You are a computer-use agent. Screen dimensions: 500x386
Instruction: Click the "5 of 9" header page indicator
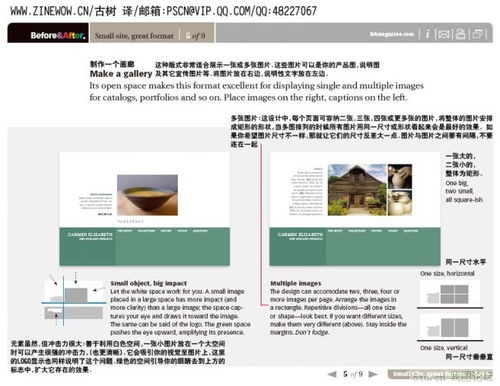coord(195,36)
